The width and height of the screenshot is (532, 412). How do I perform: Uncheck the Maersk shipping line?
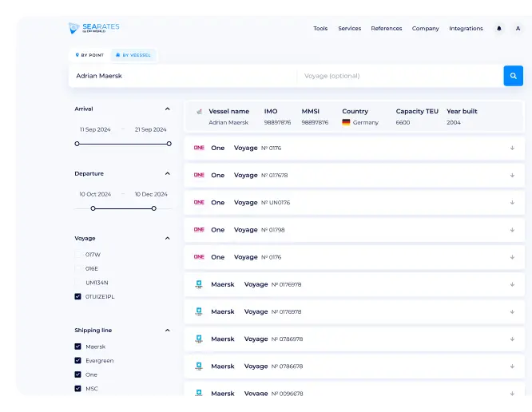pos(77,347)
